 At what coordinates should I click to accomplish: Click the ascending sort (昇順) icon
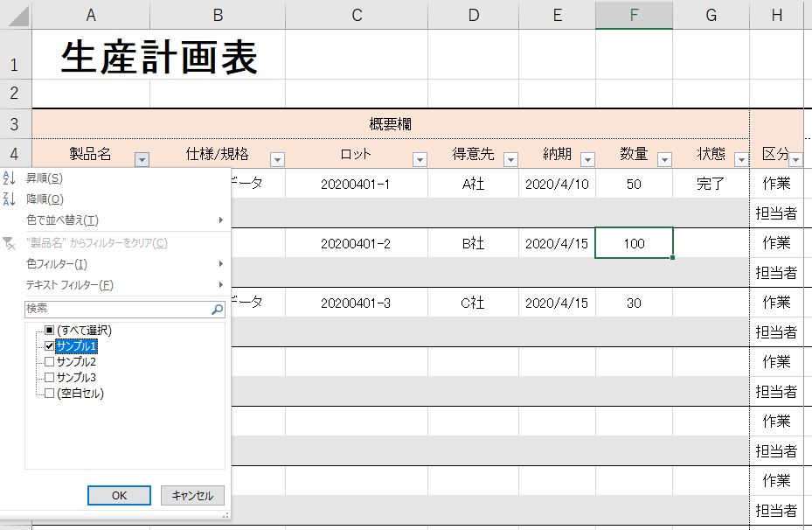tap(9, 176)
